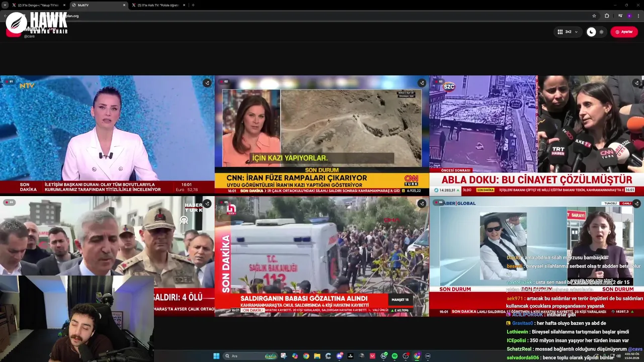Enable dark mode with the moon toggle

[x=591, y=32]
